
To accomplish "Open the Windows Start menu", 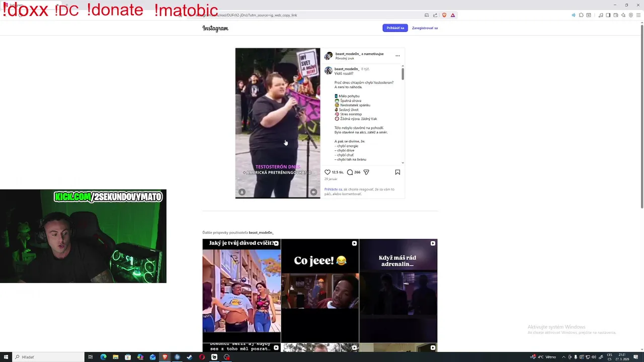I will point(6,357).
